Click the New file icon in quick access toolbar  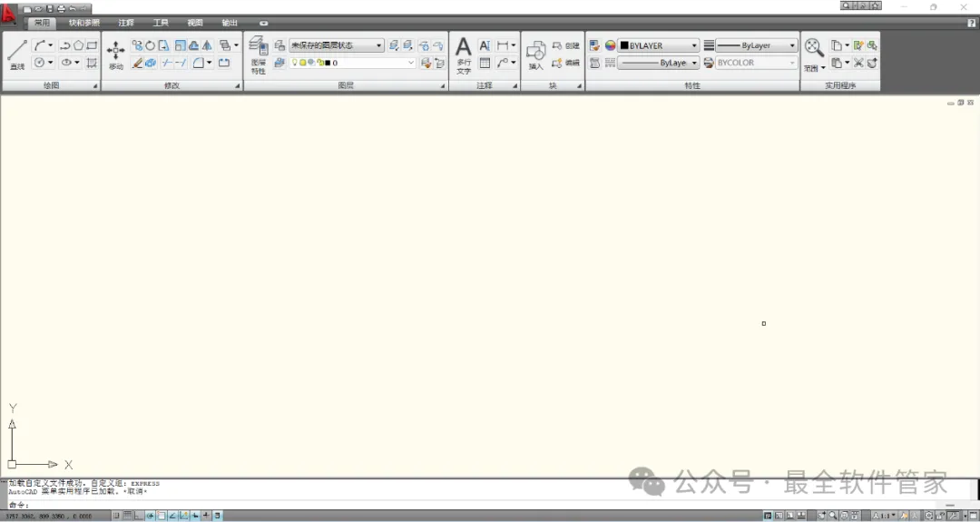pyautogui.click(x=27, y=9)
